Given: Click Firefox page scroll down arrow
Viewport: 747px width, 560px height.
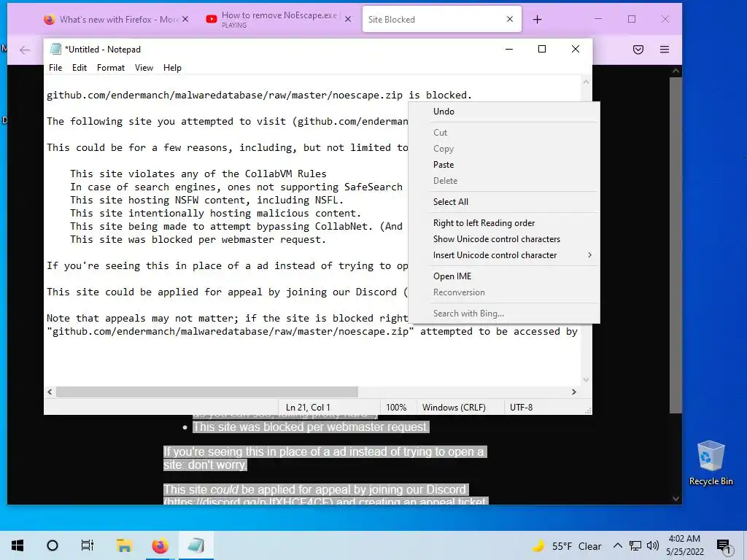Looking at the screenshot, I should (676, 499).
